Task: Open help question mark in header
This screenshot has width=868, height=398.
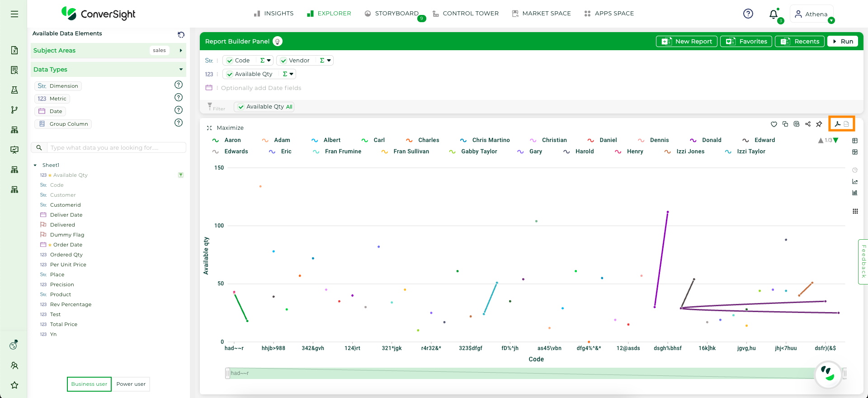Action: [748, 14]
